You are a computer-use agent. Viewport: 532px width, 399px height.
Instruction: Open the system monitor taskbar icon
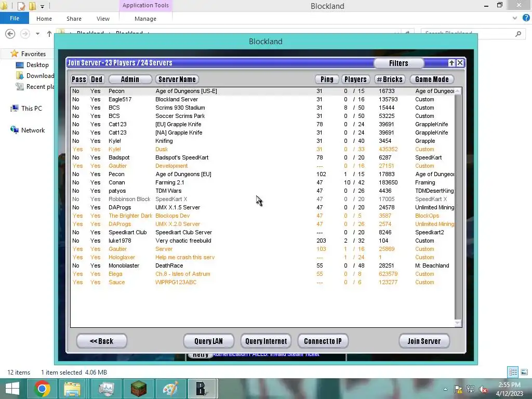click(x=106, y=389)
